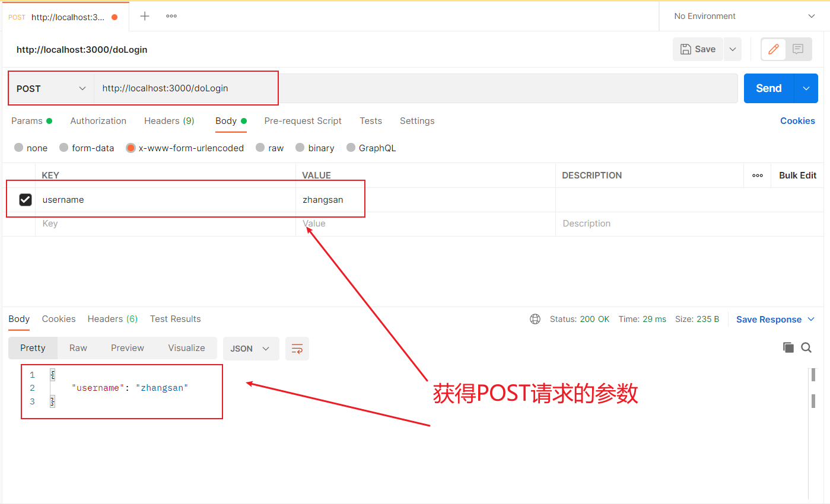Expand Save options arrow
Viewport: 830px width, 504px height.
pos(733,49)
